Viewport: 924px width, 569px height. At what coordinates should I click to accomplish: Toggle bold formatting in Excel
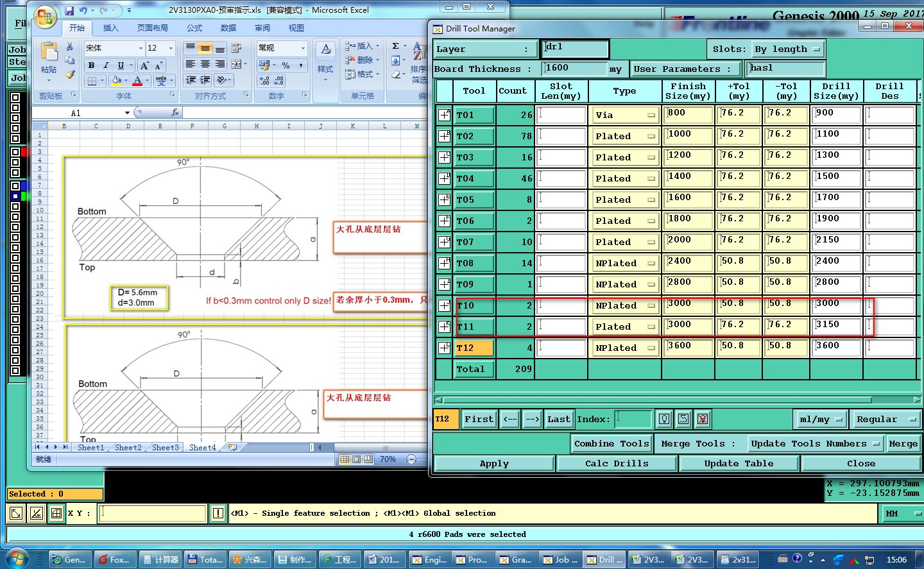pos(91,65)
